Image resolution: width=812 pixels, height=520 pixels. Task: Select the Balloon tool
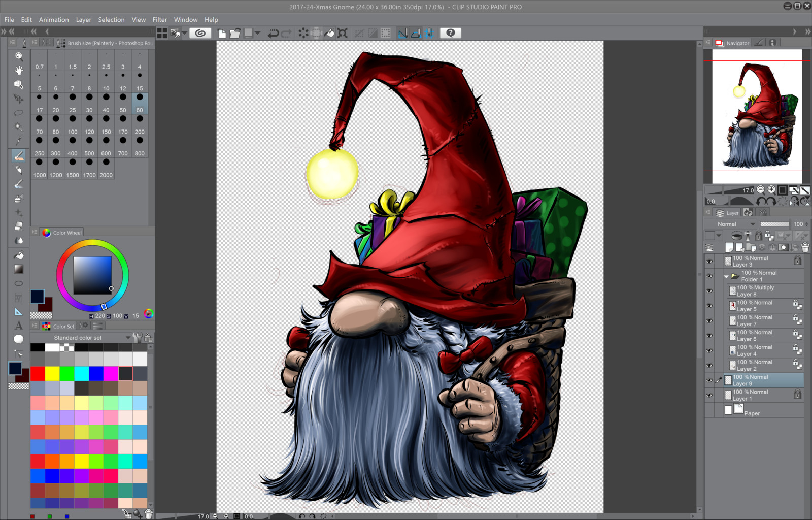tap(19, 339)
